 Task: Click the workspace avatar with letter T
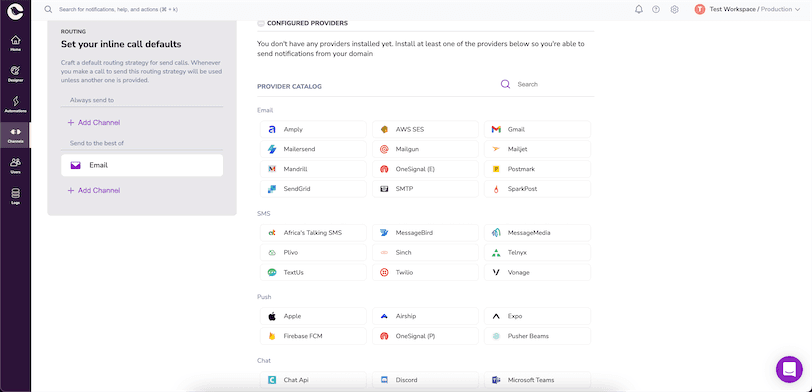tap(700, 9)
